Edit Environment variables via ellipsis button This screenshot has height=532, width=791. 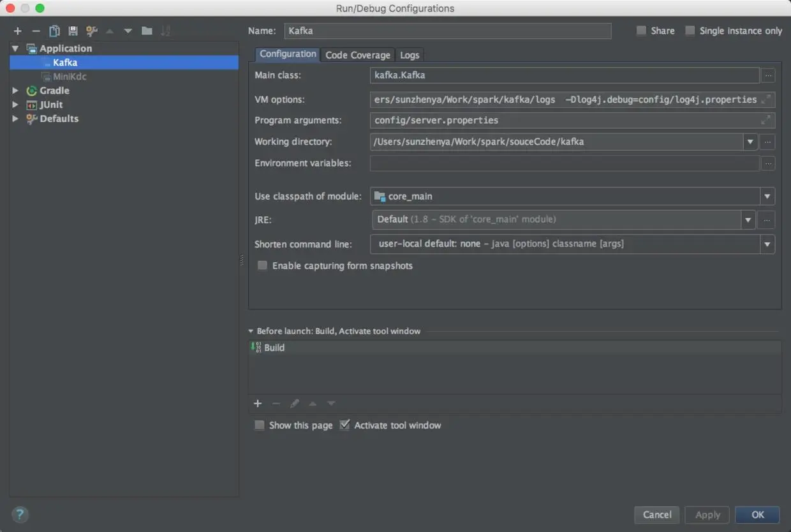769,163
